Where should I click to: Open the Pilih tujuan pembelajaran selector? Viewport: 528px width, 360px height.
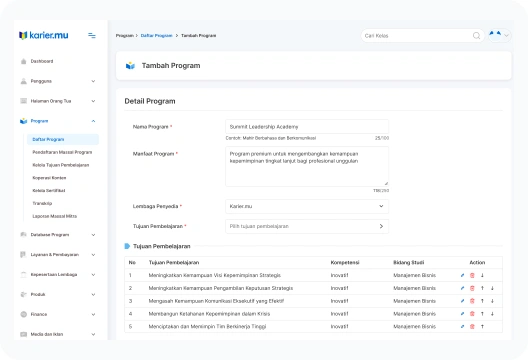click(307, 226)
